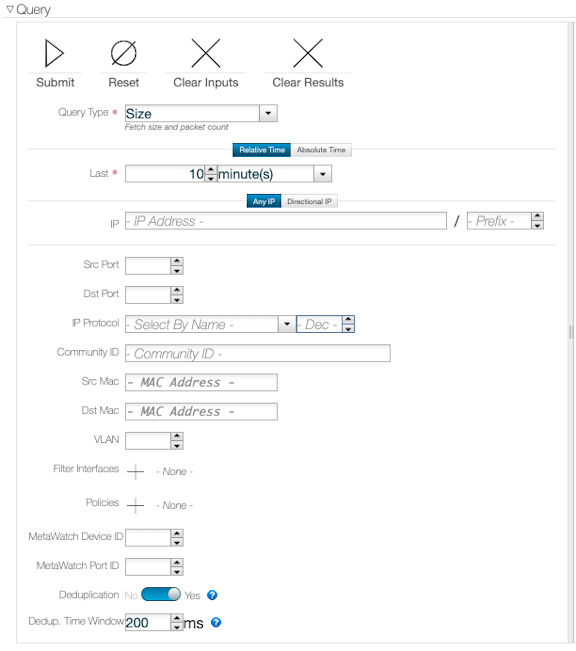Decrease IP Protocol Dec value
Image resolution: width=576 pixels, height=651 pixels.
click(348, 328)
